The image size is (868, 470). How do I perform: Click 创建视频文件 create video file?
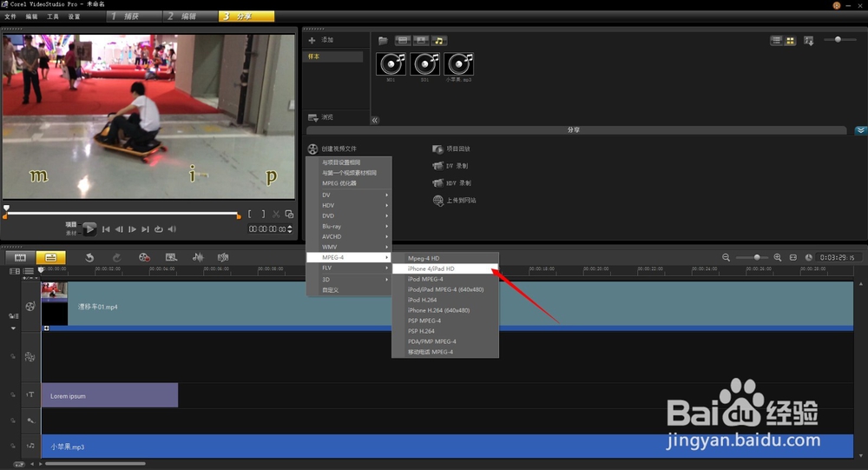click(332, 149)
